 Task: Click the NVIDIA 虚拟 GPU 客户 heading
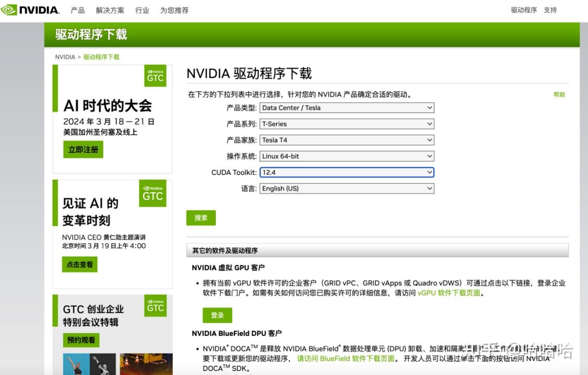click(x=228, y=268)
